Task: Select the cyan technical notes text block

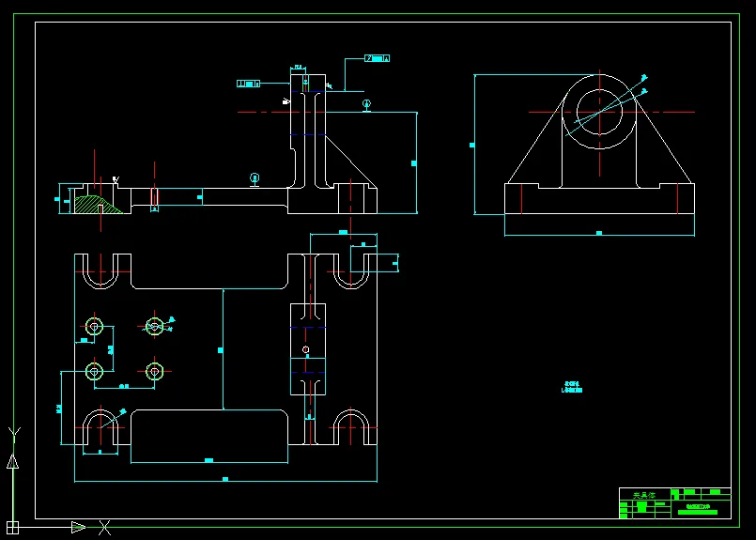Action: click(572, 387)
